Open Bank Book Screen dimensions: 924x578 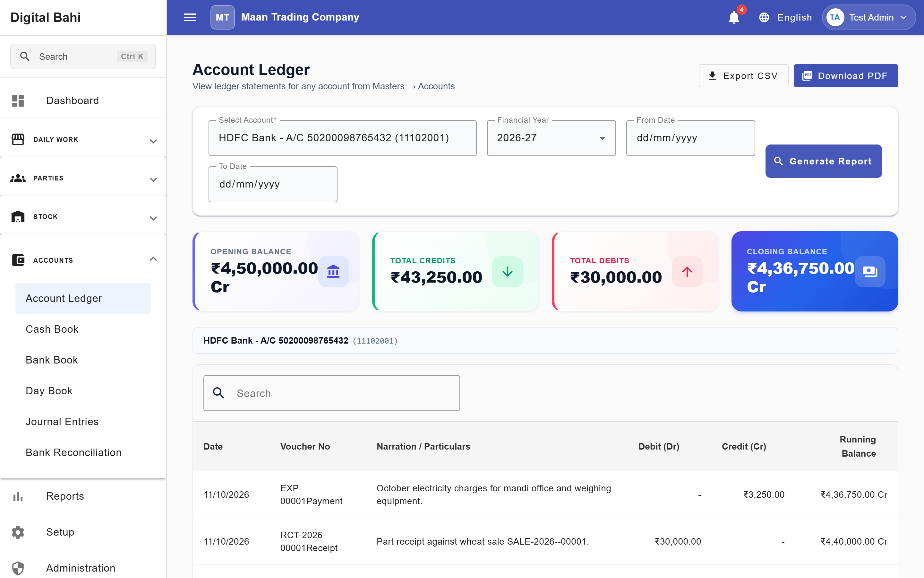pos(83,360)
